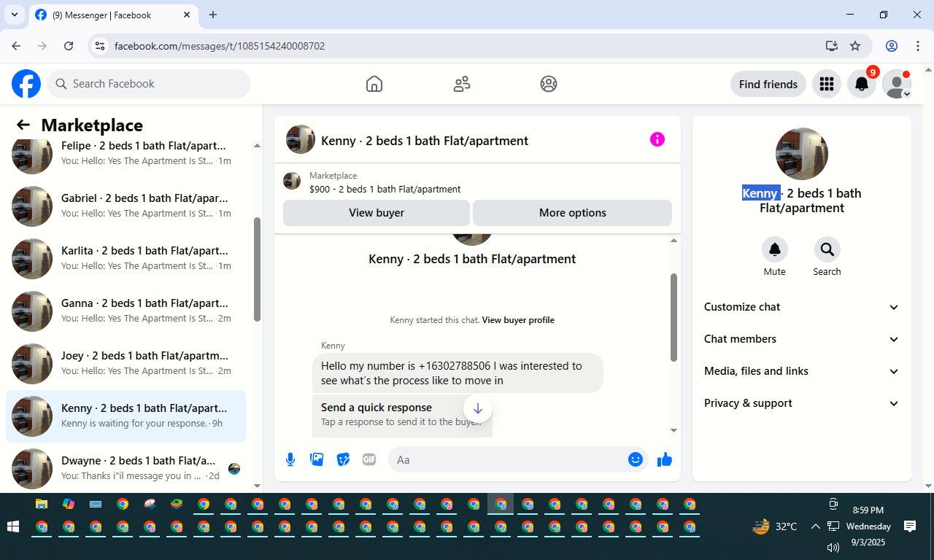The width and height of the screenshot is (934, 560).
Task: Click the chat messages scrollbar
Action: [x=674, y=317]
